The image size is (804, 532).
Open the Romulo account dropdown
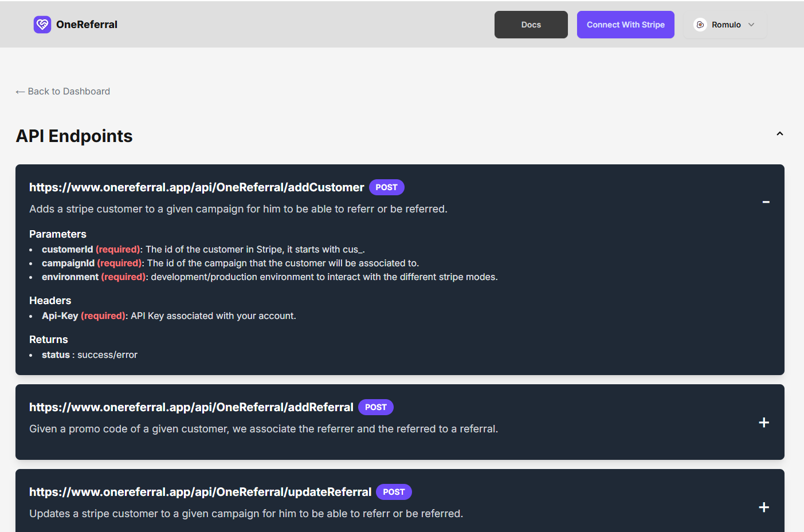[x=725, y=25]
